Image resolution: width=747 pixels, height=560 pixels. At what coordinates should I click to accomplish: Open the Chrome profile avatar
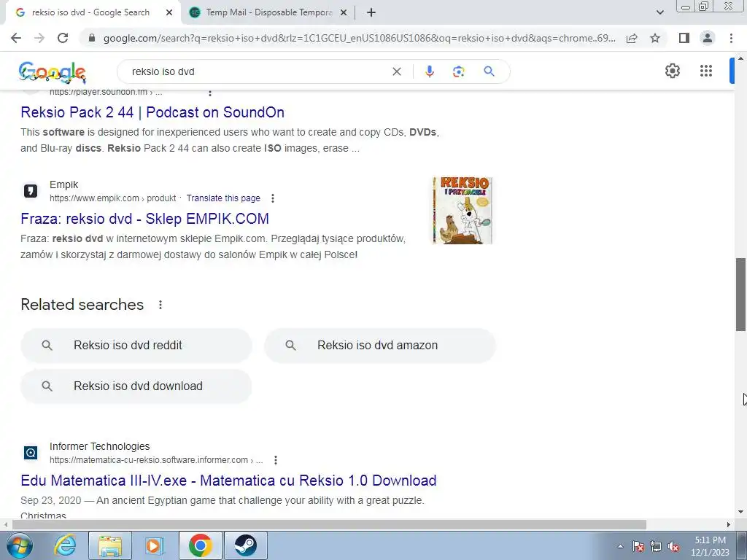[708, 38]
